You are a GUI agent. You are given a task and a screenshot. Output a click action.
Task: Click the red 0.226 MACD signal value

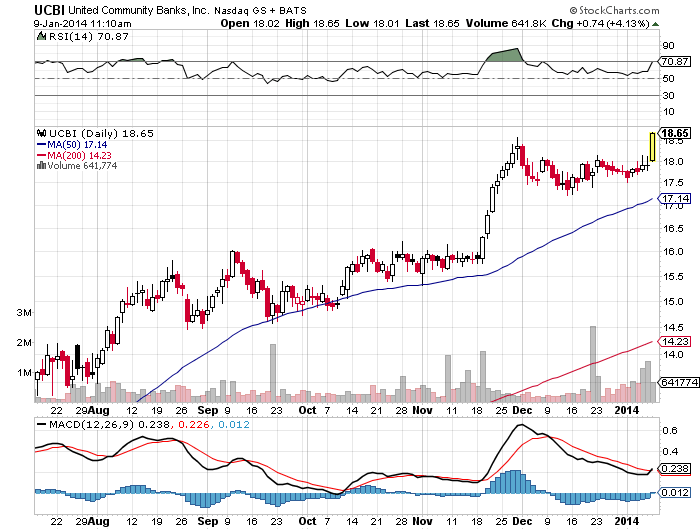point(194,424)
